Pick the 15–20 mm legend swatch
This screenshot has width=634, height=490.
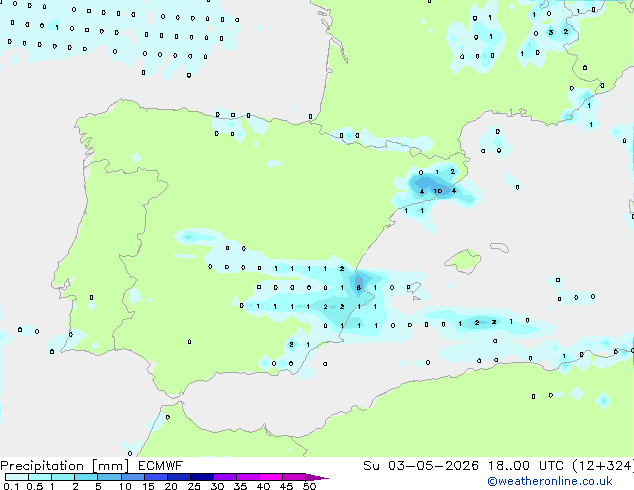pyautogui.click(x=156, y=477)
